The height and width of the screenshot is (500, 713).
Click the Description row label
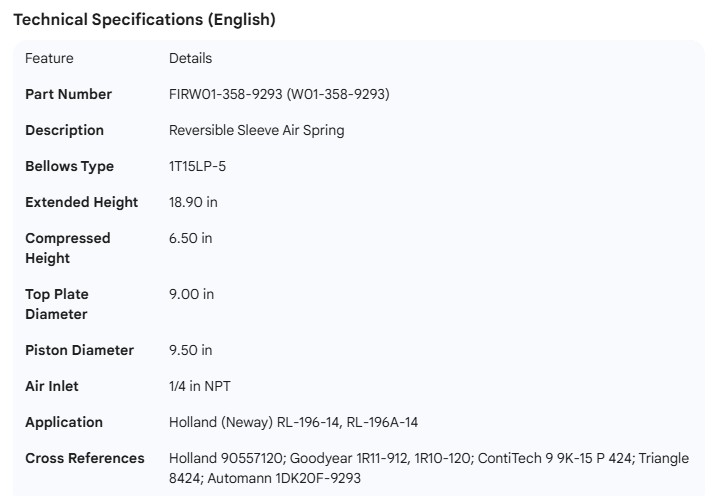click(x=64, y=130)
